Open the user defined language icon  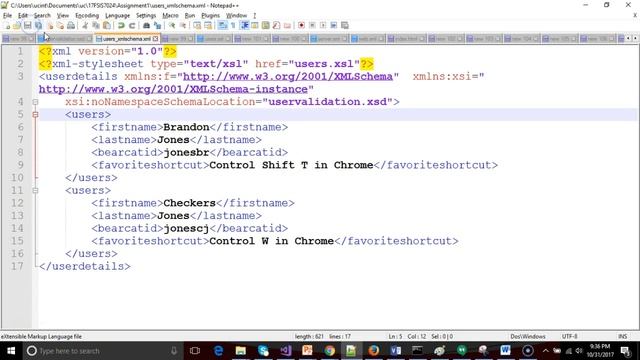coord(255,25)
